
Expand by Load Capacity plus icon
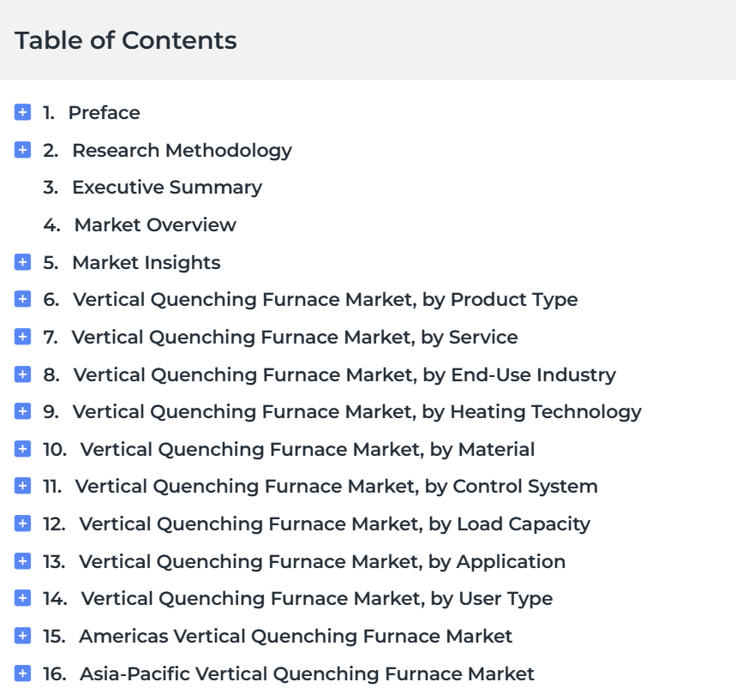coord(22,524)
